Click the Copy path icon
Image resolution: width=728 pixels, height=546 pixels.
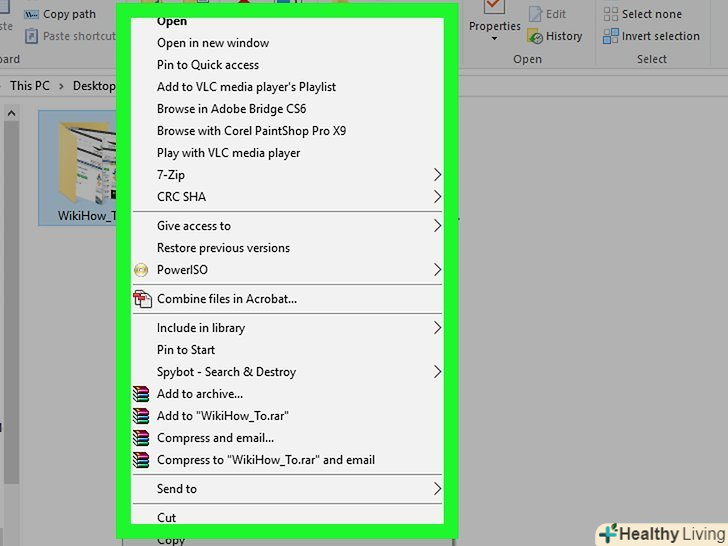[x=31, y=14]
